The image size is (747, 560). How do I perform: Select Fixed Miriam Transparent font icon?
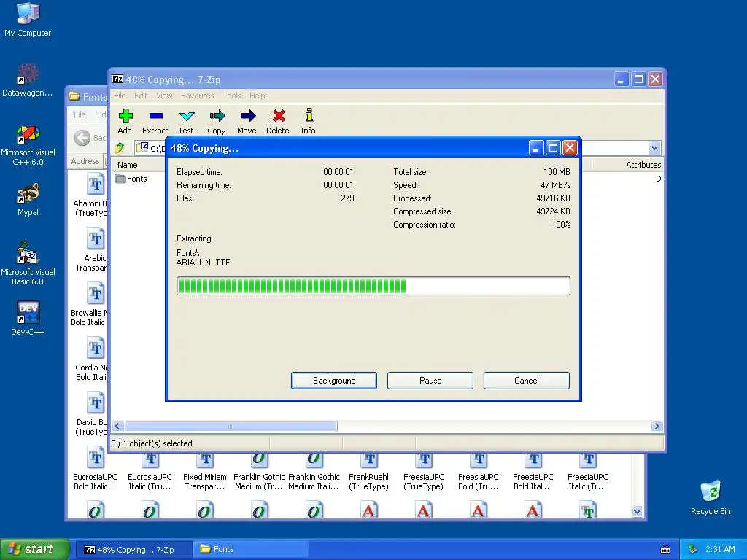[205, 472]
